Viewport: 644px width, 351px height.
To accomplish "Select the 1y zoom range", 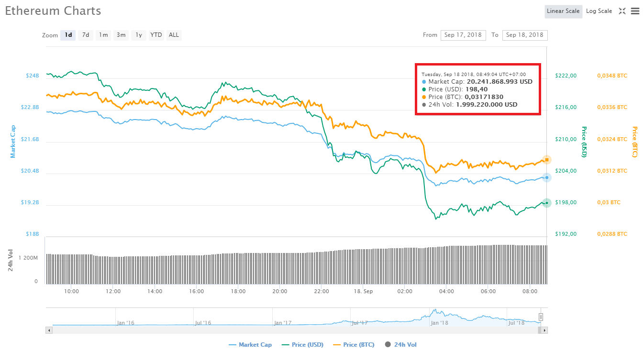I will pos(138,35).
